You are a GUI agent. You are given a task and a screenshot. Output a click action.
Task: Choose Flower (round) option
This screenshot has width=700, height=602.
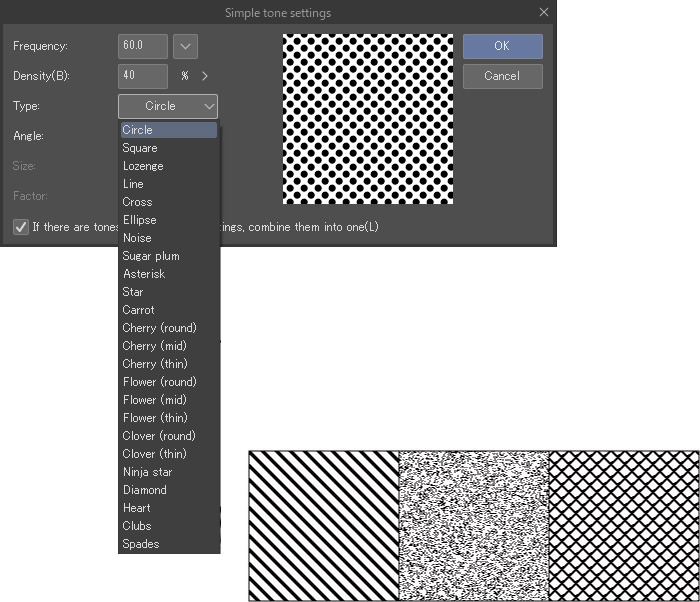169,382
